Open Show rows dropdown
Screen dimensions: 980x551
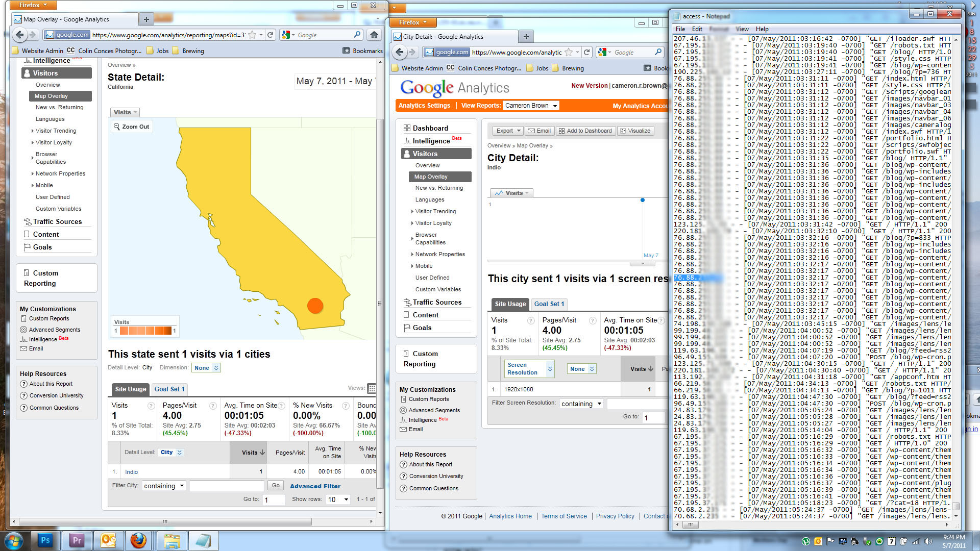click(x=338, y=499)
